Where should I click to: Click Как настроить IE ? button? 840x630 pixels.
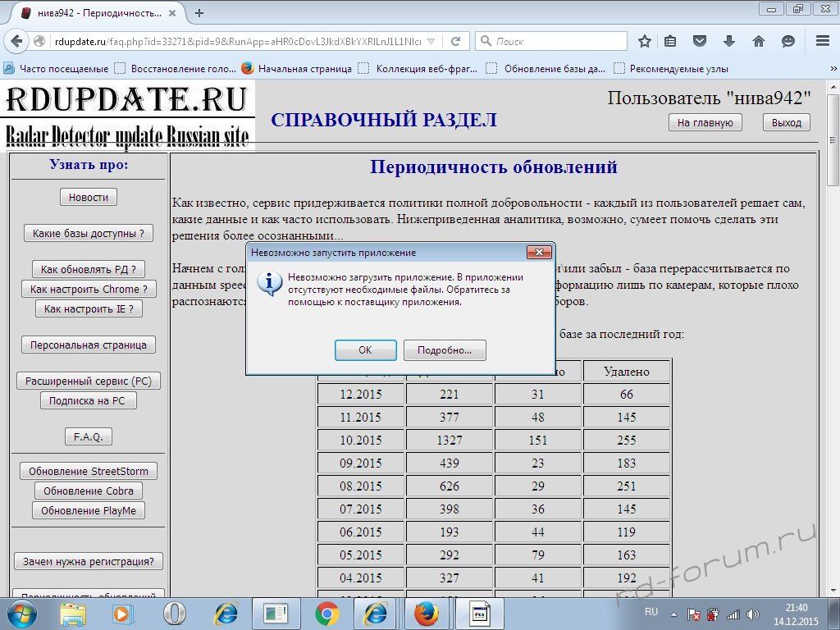point(89,308)
